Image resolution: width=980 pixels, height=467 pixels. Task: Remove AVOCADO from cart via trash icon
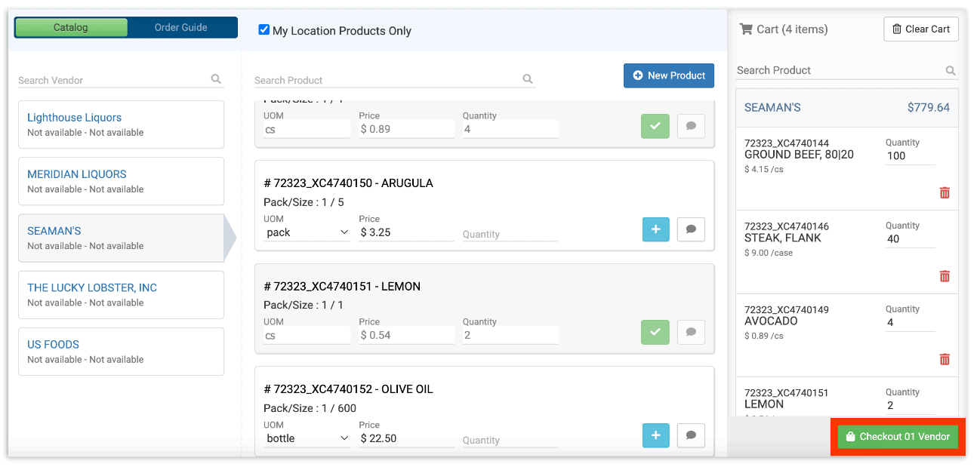coord(945,359)
